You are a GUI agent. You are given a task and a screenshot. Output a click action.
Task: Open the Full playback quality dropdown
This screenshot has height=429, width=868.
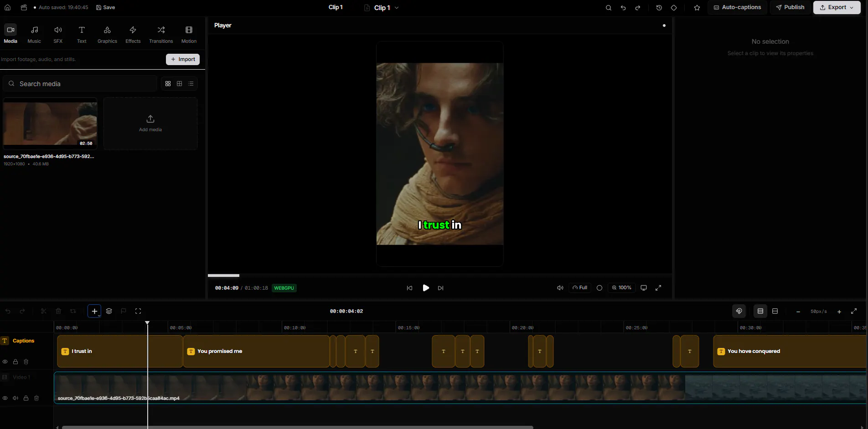pyautogui.click(x=580, y=288)
